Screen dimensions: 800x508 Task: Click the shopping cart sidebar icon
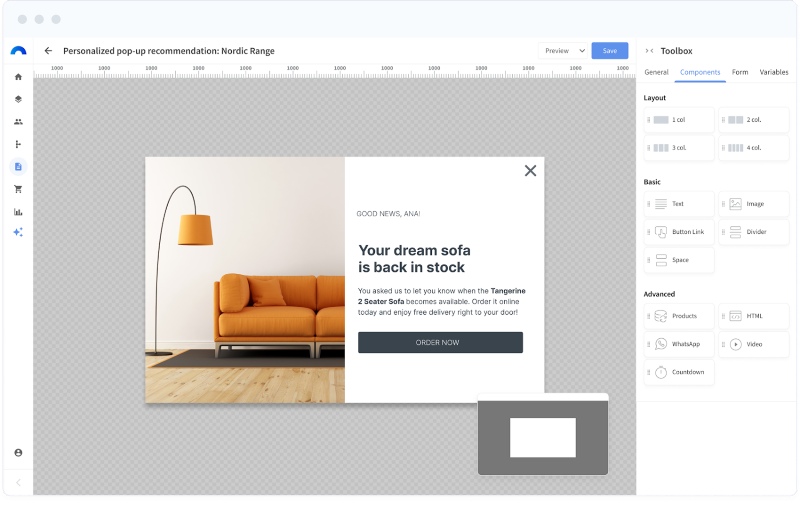[x=18, y=189]
